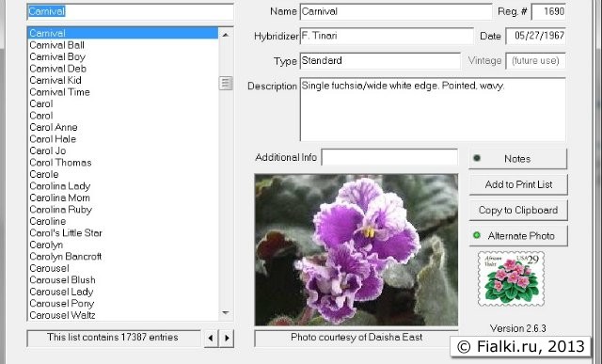Image resolution: width=602 pixels, height=364 pixels.
Task: Go to previous entry with left arrow
Action: 211,339
